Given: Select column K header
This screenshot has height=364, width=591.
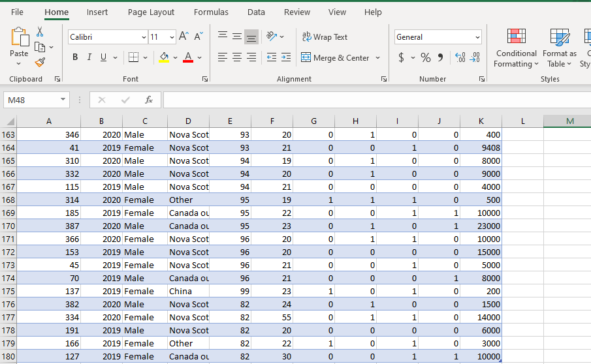Looking at the screenshot, I should [x=481, y=121].
